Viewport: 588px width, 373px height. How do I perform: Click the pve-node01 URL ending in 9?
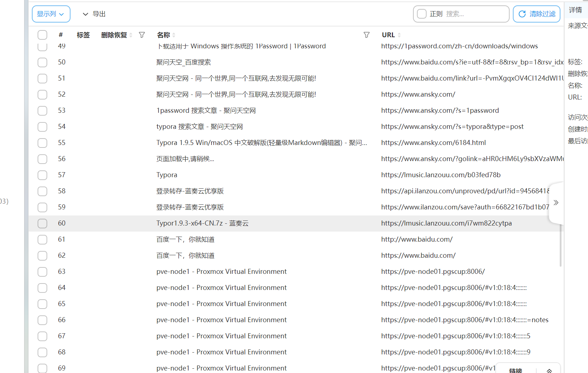(456, 352)
